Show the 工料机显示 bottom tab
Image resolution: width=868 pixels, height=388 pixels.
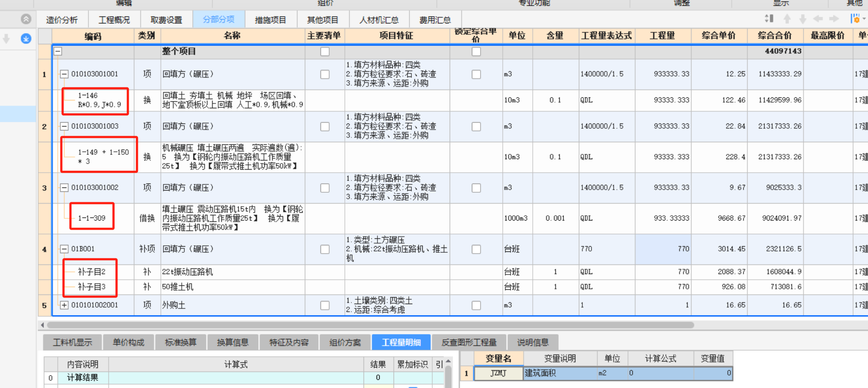pos(72,342)
